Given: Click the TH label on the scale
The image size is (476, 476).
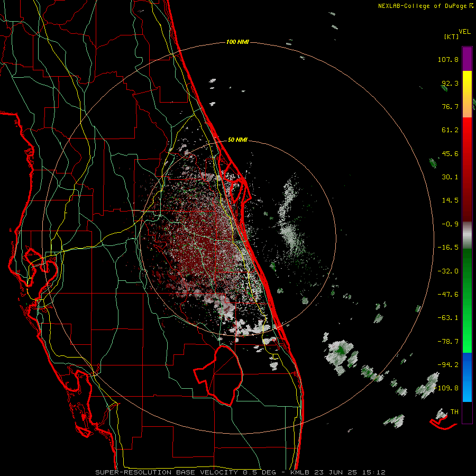Looking at the screenshot, I should pos(454,412).
